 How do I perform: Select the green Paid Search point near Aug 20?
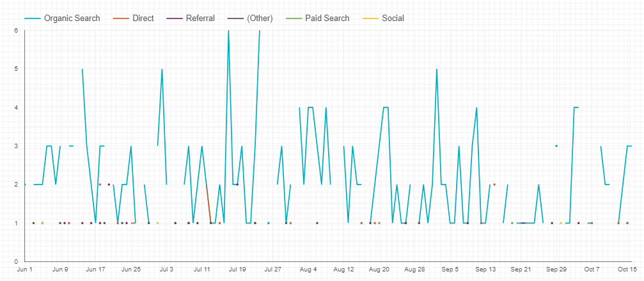(379, 223)
